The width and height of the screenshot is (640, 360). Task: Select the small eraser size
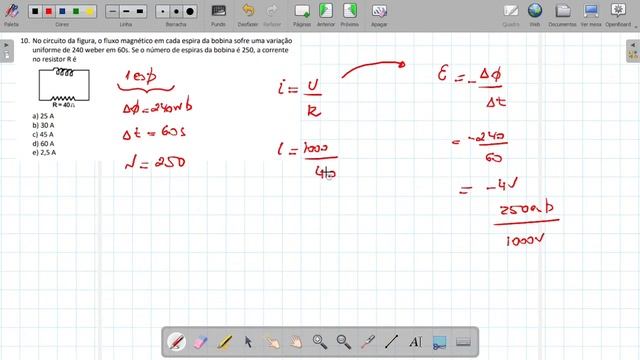(163, 11)
